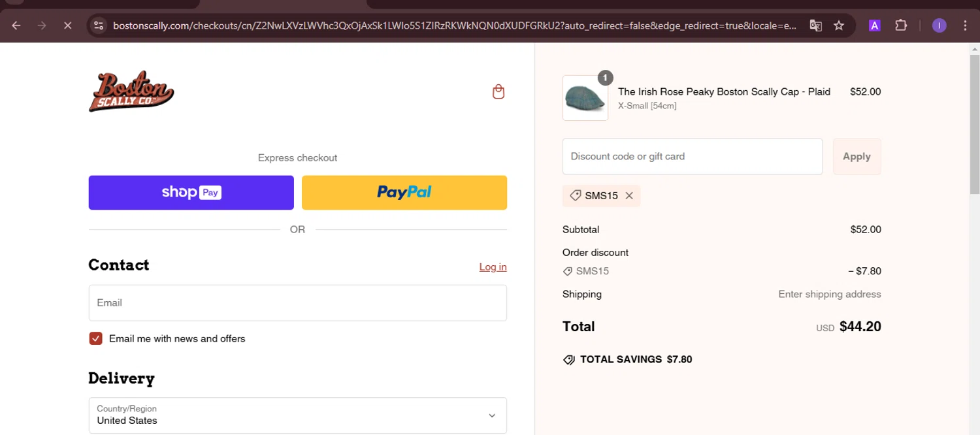This screenshot has height=435, width=980.
Task: Go back to the previous page
Action: [x=16, y=25]
